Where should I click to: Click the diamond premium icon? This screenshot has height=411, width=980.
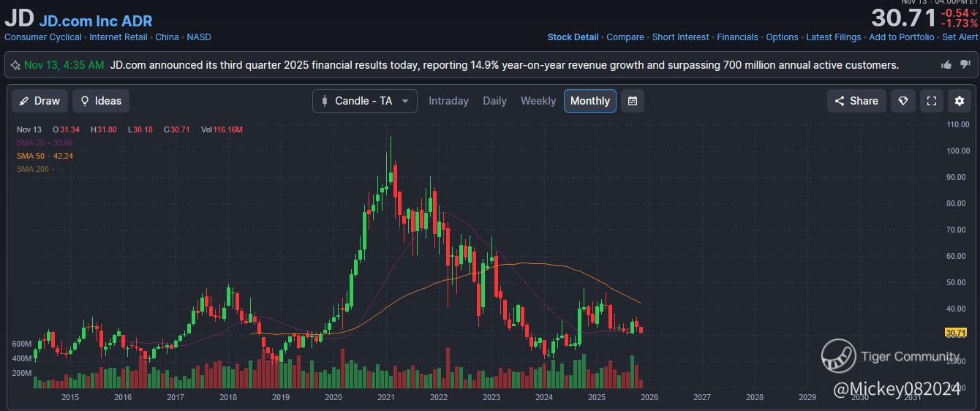point(903,101)
